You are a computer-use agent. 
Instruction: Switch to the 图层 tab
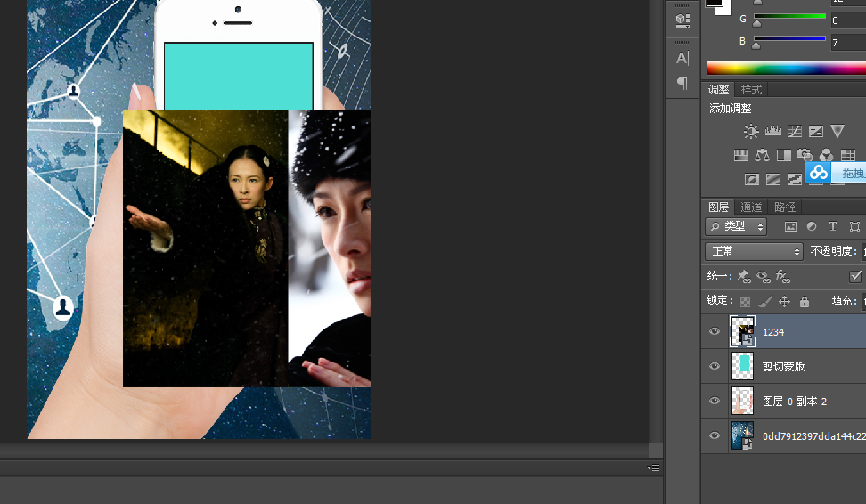point(718,207)
